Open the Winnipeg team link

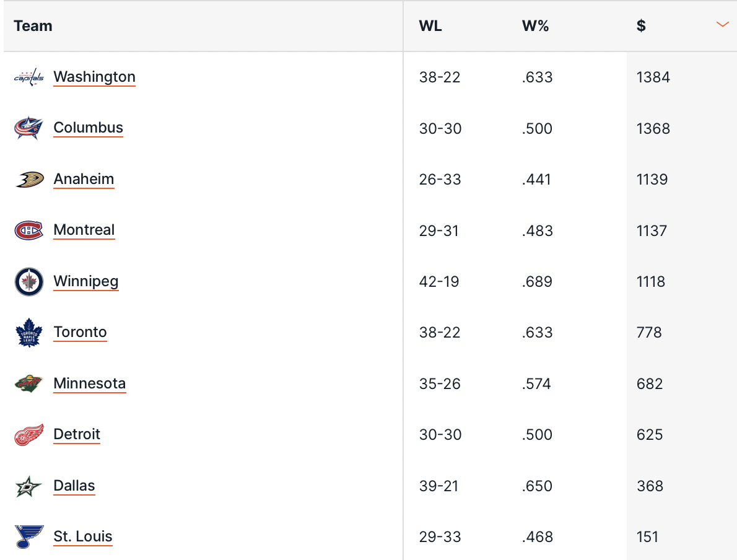coord(85,281)
